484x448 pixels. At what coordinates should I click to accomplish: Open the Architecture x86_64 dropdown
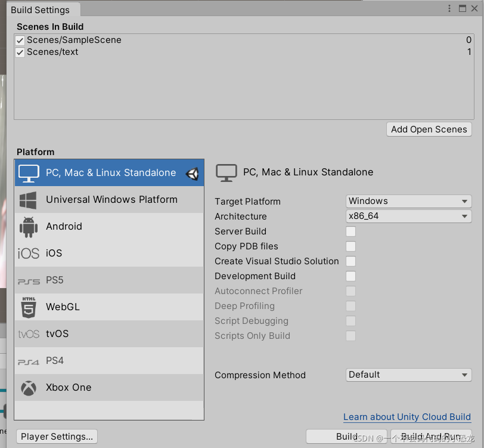click(409, 216)
